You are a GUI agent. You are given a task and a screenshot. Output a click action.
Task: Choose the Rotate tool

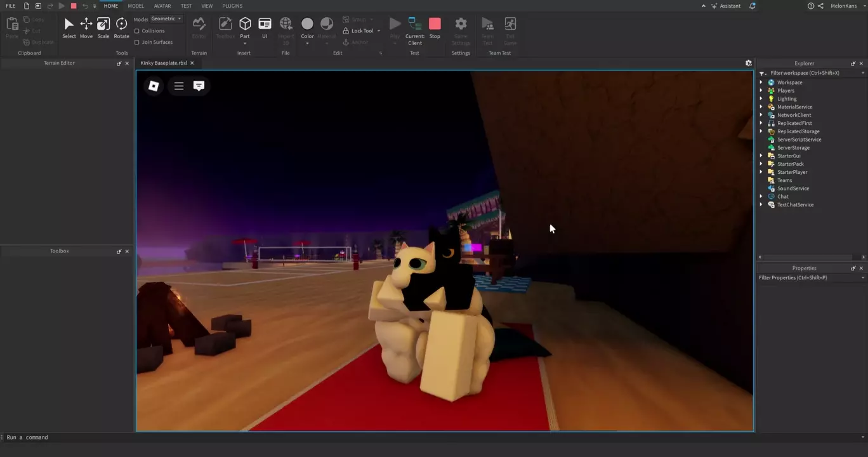pos(121,27)
